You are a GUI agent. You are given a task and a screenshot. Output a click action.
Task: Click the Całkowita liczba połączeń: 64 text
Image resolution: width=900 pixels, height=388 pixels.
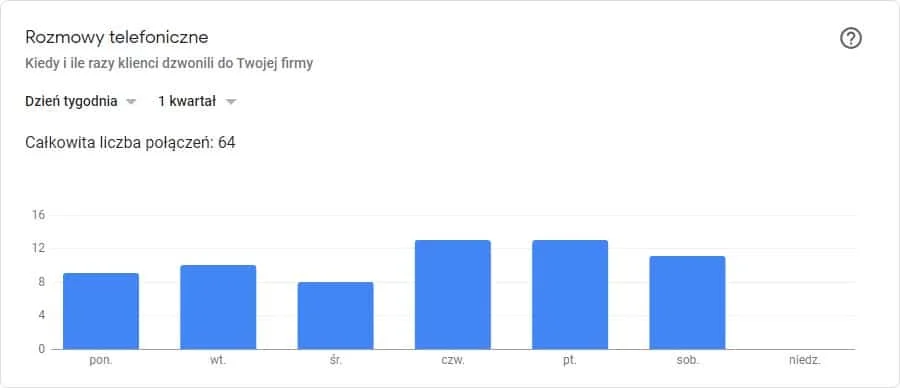pyautogui.click(x=130, y=142)
